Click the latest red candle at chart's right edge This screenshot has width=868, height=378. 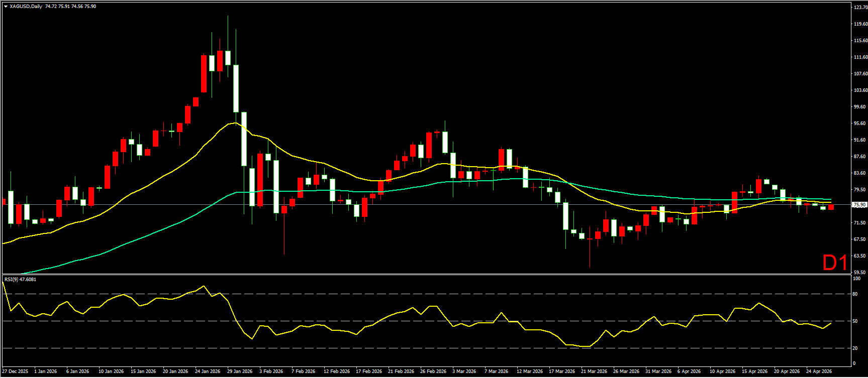831,207
